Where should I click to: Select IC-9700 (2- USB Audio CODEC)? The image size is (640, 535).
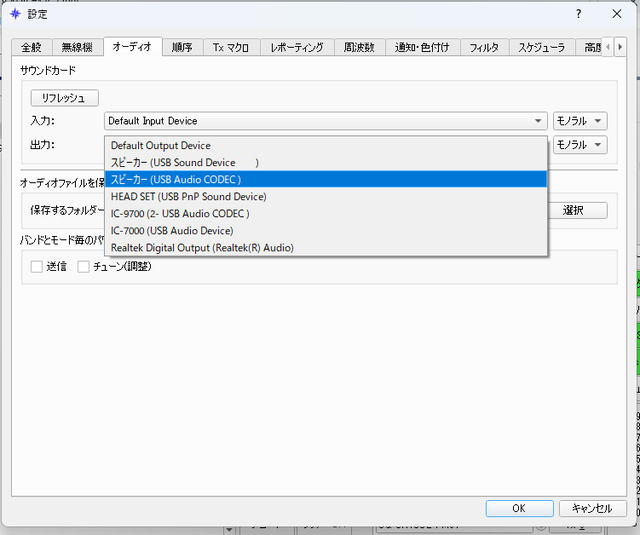(x=326, y=214)
